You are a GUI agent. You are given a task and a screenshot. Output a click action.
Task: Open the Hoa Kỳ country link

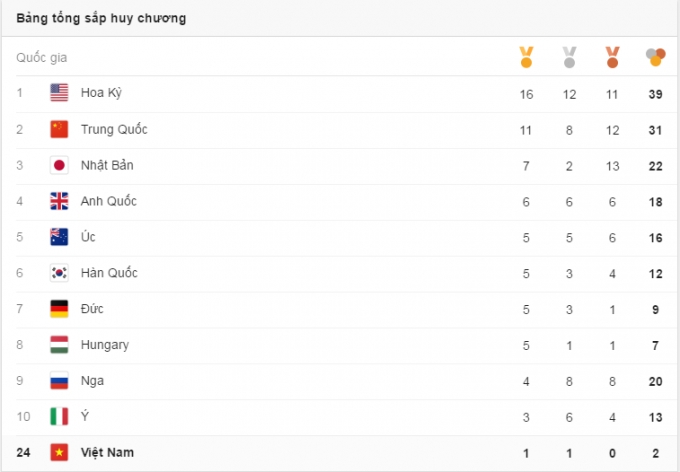pyautogui.click(x=101, y=93)
